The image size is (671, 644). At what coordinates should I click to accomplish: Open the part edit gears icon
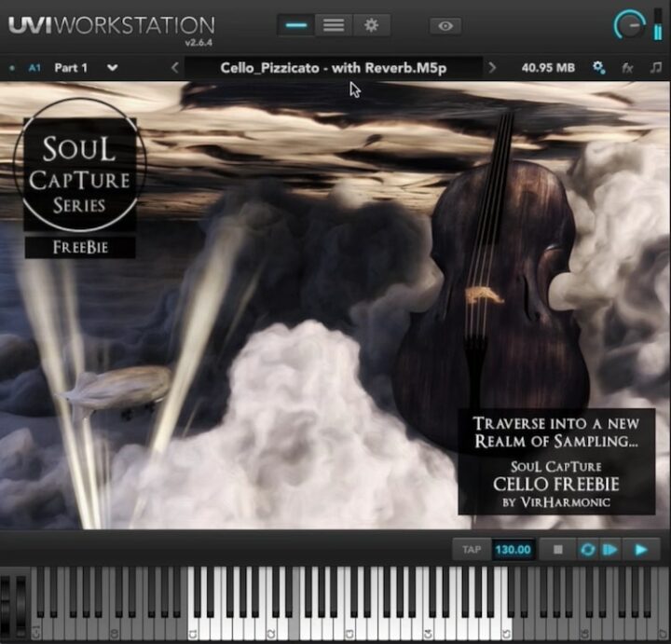tap(599, 68)
